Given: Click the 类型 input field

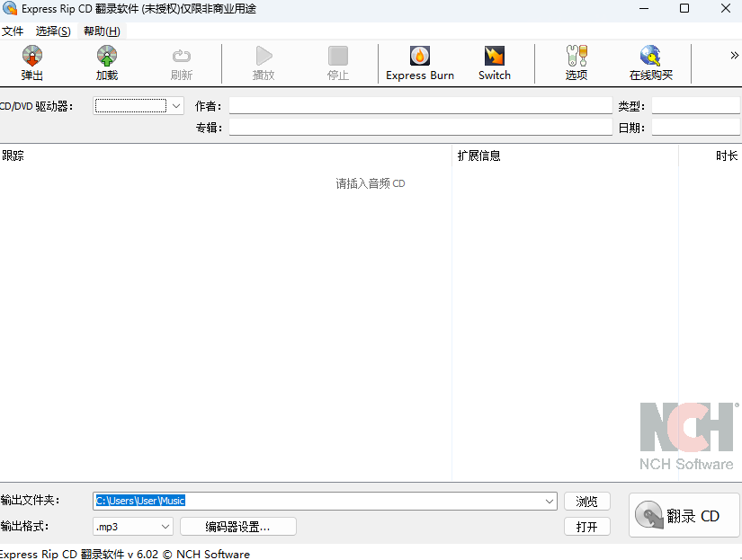Looking at the screenshot, I should point(695,106).
